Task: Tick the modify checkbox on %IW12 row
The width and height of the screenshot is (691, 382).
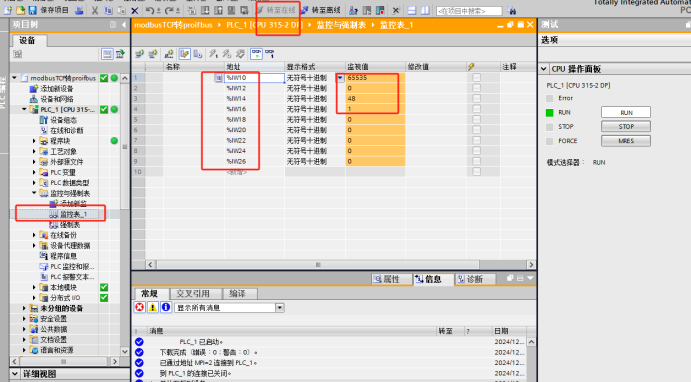Action: (x=476, y=88)
